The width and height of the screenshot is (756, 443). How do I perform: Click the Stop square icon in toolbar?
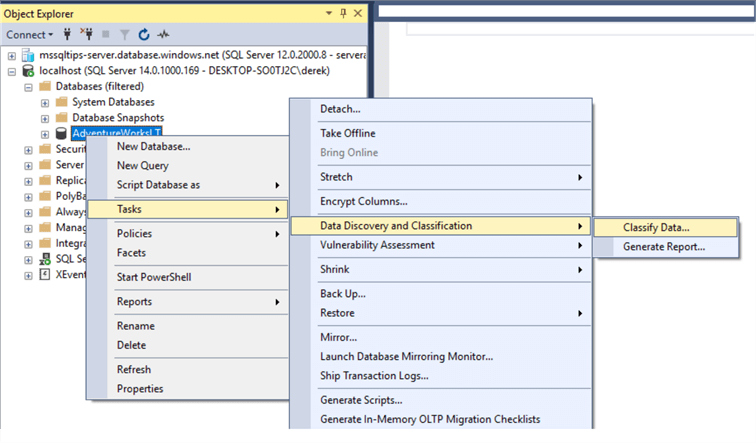(x=106, y=35)
